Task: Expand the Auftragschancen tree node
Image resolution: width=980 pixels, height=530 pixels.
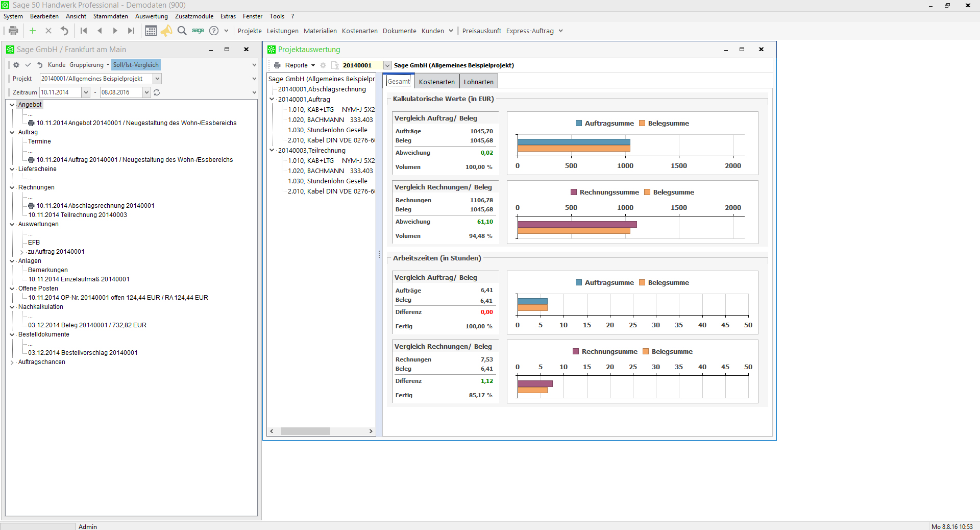Action: coord(12,362)
